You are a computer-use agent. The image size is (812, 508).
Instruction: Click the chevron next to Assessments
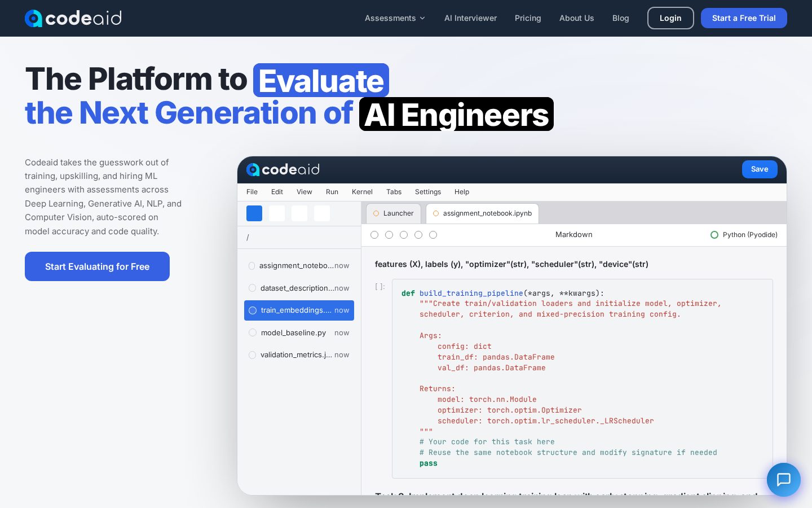[x=422, y=18]
